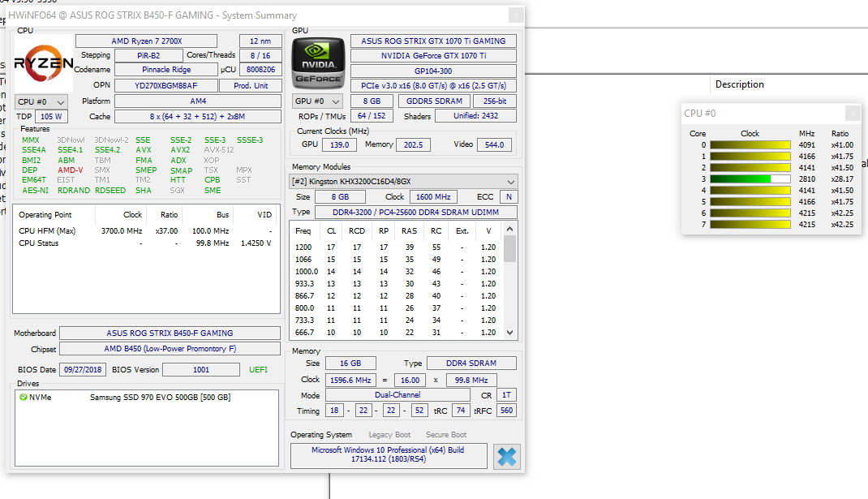The image size is (868, 499).
Task: Click the AMD B450 chipset field
Action: (x=170, y=349)
